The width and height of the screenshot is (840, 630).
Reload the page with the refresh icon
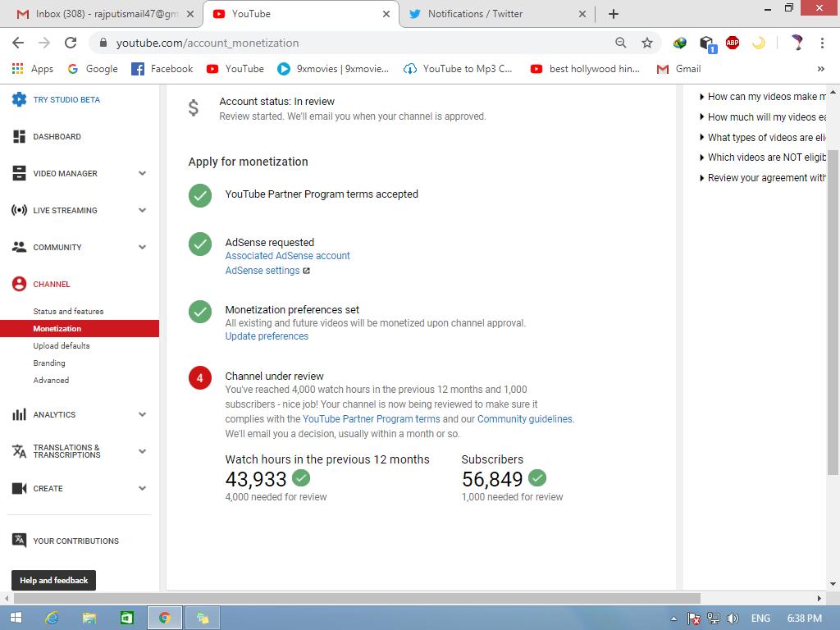tap(71, 43)
